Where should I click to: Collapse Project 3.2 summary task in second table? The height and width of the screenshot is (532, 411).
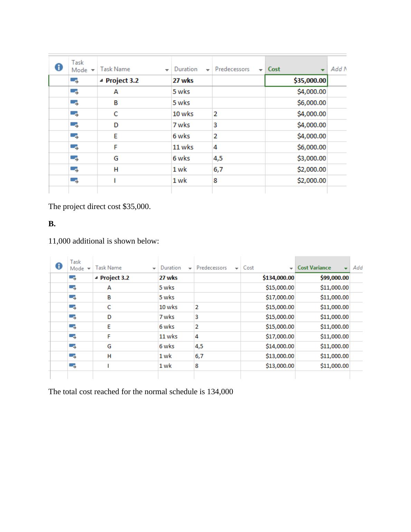click(96, 278)
